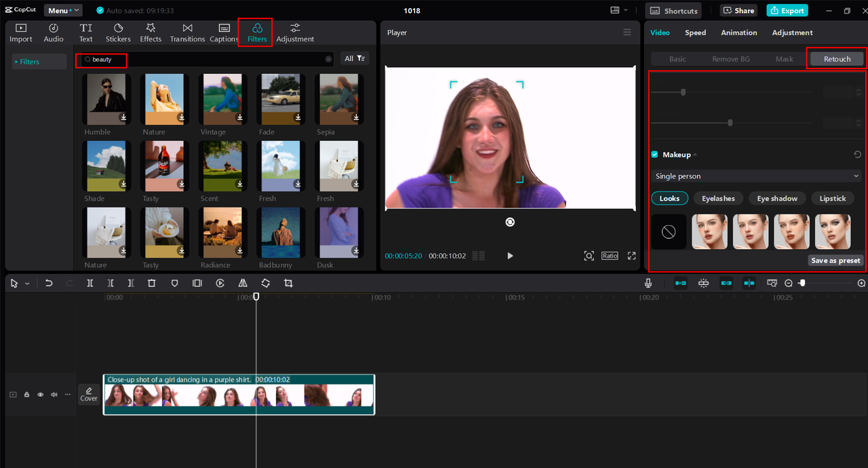This screenshot has width=868, height=468.
Task: Open the Player panel menu
Action: 627,33
